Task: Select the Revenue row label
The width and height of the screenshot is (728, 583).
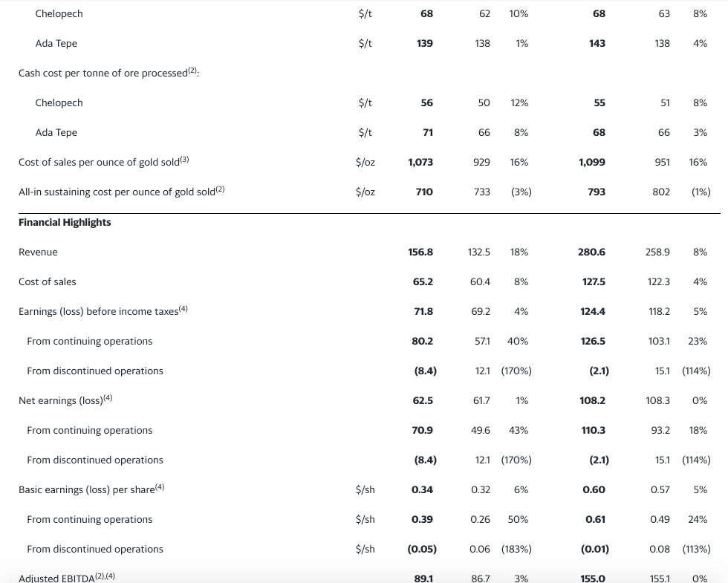Action: pos(38,253)
